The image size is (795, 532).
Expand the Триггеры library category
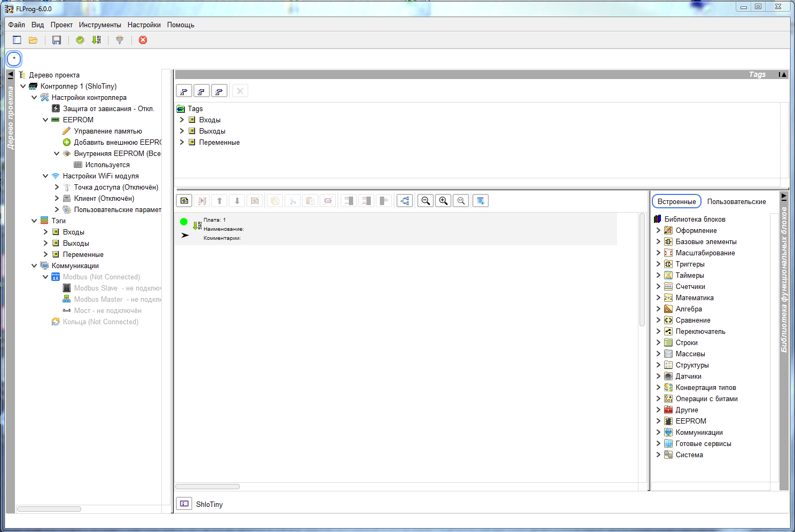658,264
